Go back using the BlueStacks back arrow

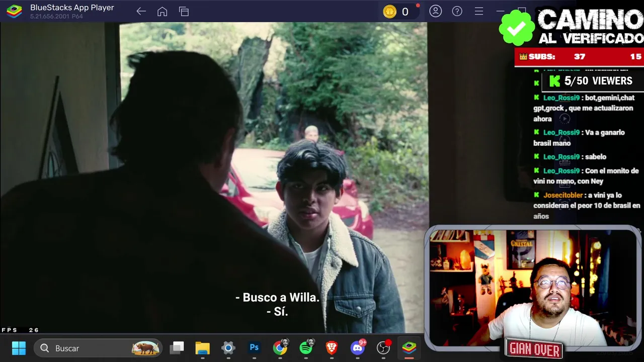(141, 11)
